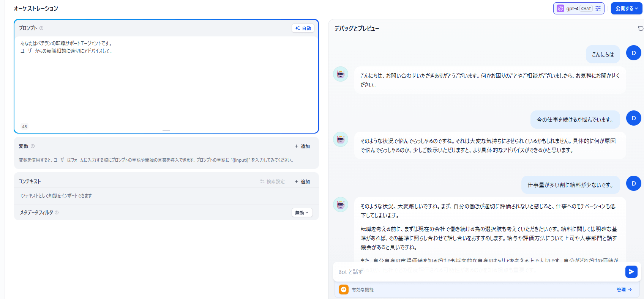This screenshot has width=644, height=299.
Task: Add a variable with 追加 in 変数 section
Action: 302,146
